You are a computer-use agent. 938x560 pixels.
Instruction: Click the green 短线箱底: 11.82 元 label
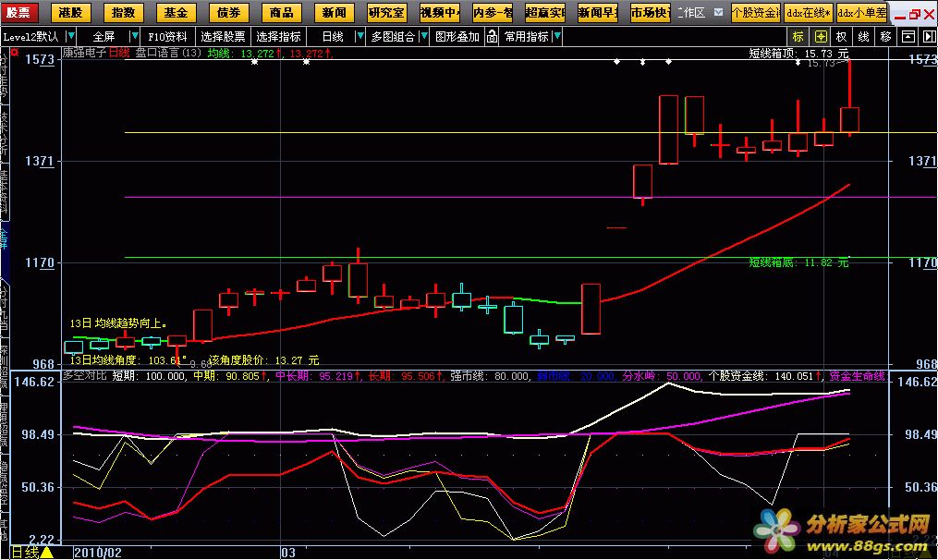pyautogui.click(x=798, y=262)
